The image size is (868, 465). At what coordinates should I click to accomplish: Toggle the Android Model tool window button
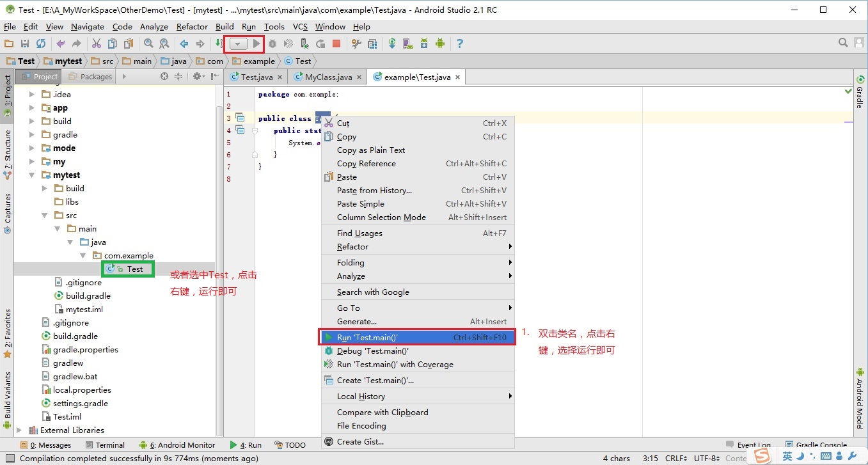[x=860, y=399]
